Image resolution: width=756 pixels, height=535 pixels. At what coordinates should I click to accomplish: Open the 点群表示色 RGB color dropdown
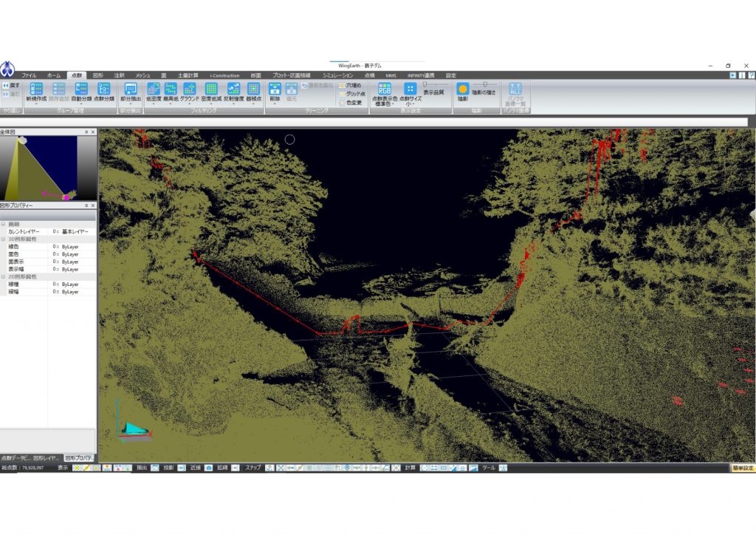point(385,92)
